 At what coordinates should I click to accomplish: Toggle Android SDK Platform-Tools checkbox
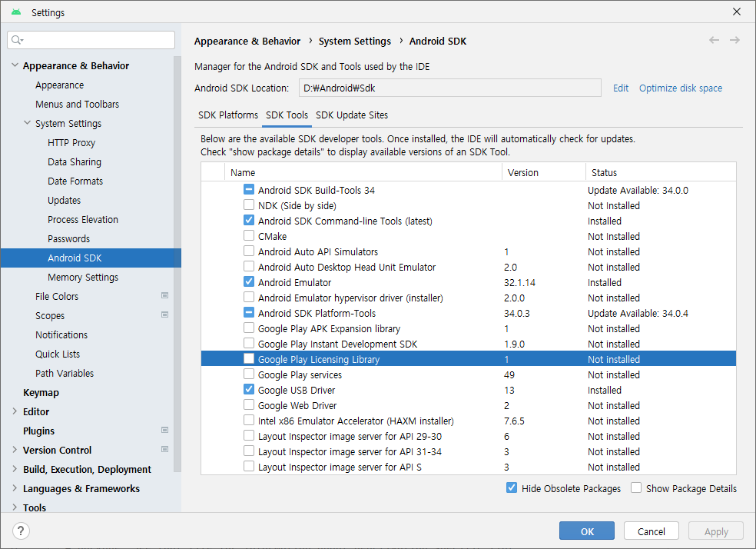(x=249, y=313)
